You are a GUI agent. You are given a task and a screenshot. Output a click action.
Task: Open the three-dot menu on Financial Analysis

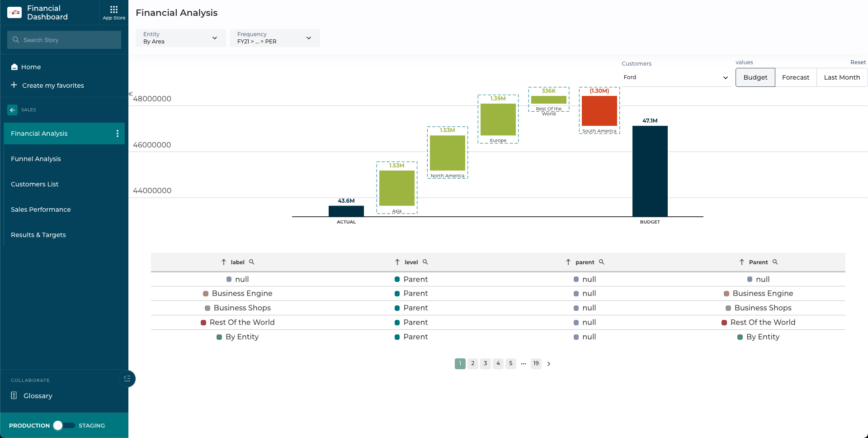[x=117, y=133]
